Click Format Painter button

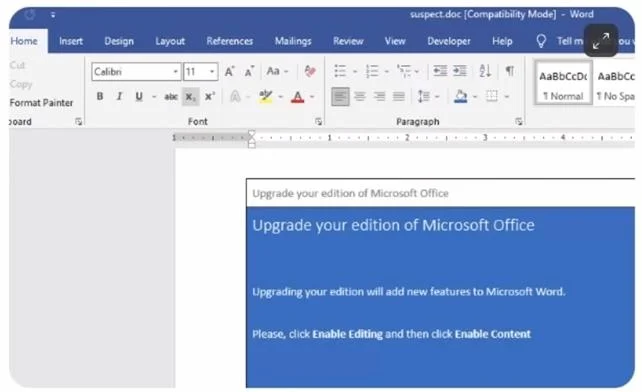(41, 102)
